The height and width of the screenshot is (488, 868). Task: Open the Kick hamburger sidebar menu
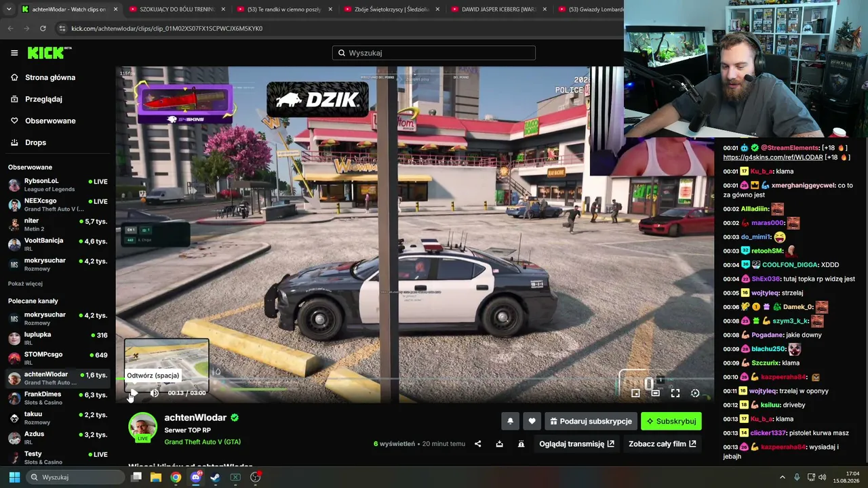point(14,53)
